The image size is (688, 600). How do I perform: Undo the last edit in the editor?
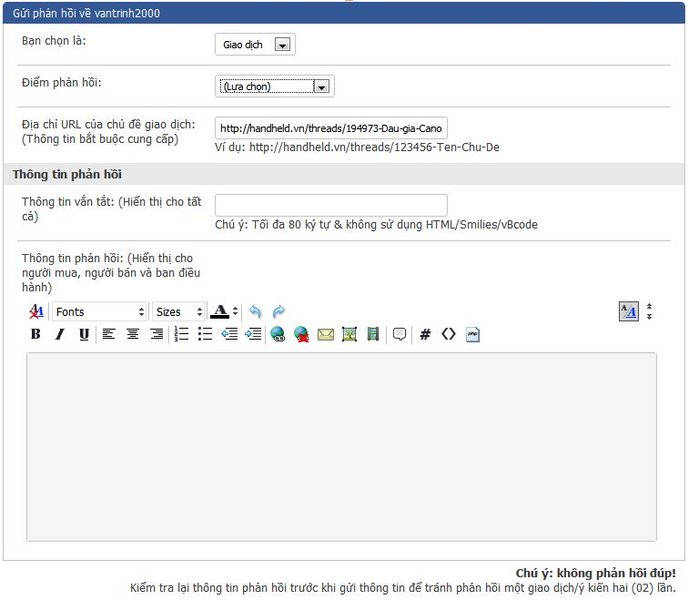(x=255, y=312)
